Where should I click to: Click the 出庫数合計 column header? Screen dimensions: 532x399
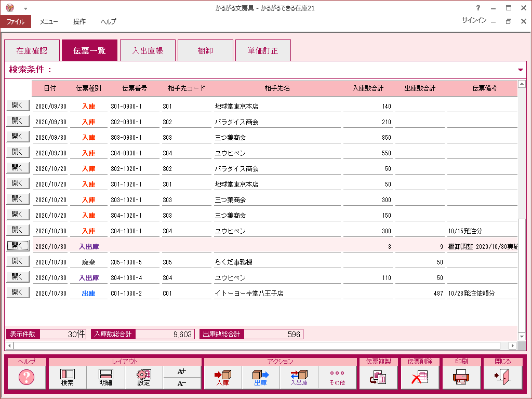(x=420, y=88)
